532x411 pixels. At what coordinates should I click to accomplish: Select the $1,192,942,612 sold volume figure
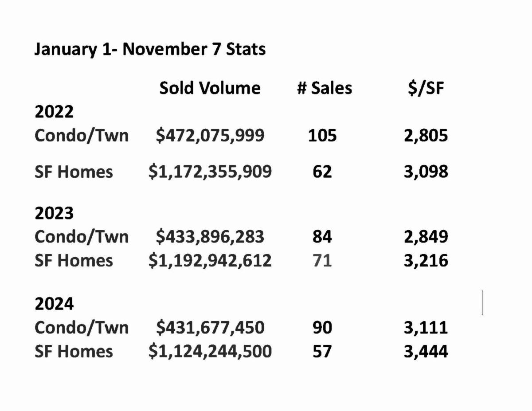210,260
